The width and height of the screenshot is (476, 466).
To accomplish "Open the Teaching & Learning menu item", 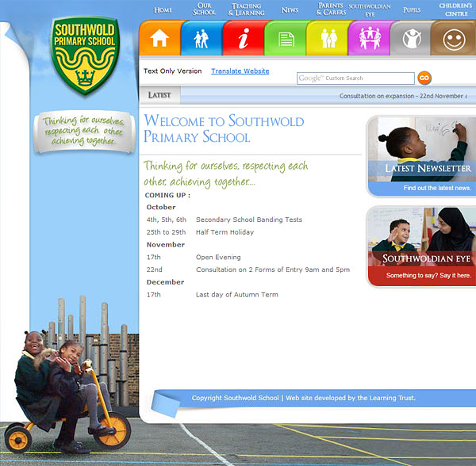I will 246,10.
